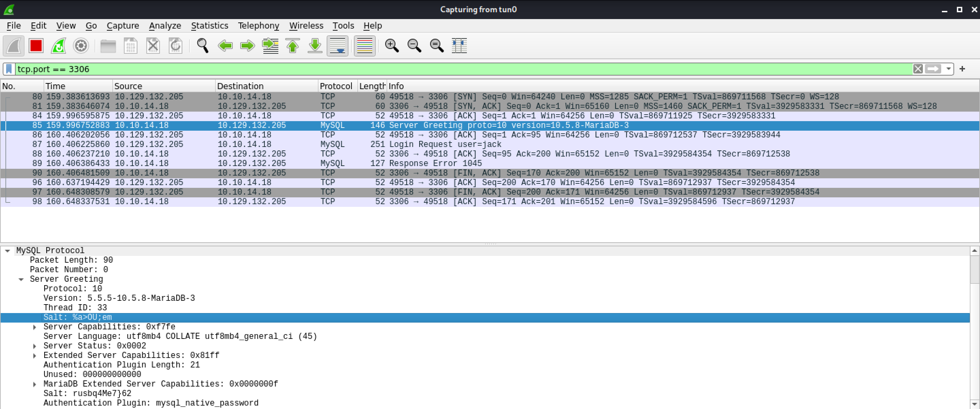Open capture options gear icon
The width and height of the screenshot is (980, 409).
pyautogui.click(x=81, y=46)
